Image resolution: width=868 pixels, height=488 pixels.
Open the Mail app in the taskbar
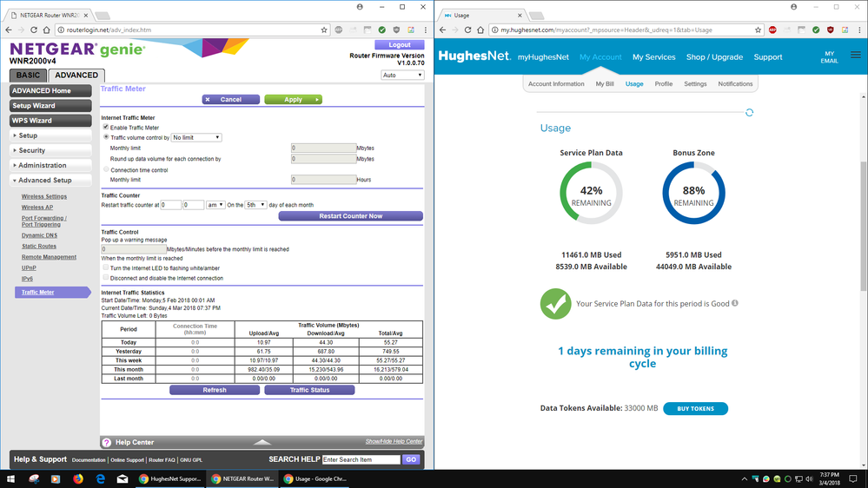pos(123,478)
